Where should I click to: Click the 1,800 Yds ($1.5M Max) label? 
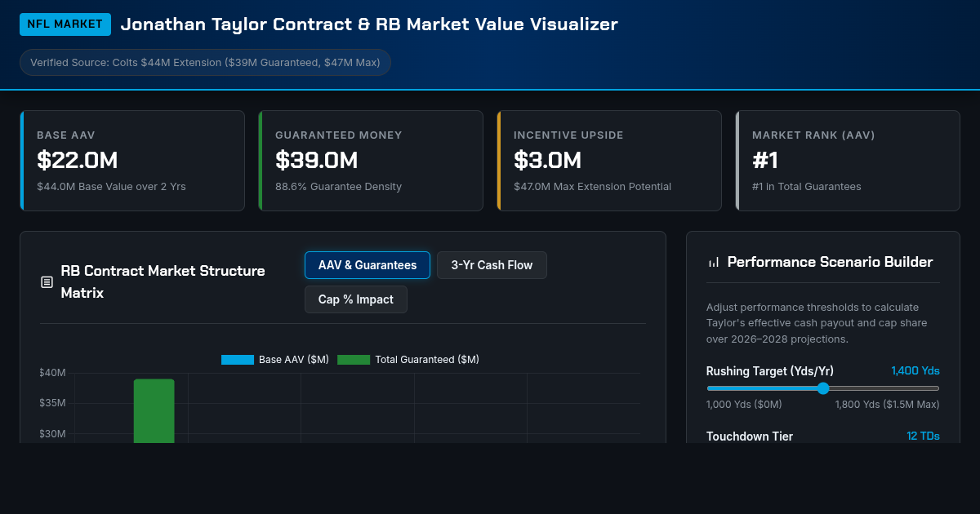coord(887,405)
